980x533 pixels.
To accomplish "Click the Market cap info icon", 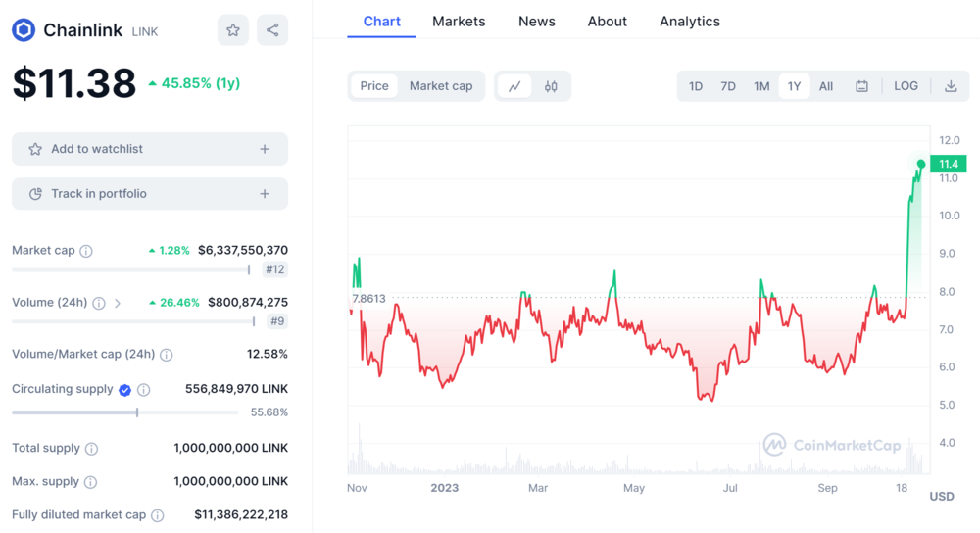I will click(x=86, y=251).
